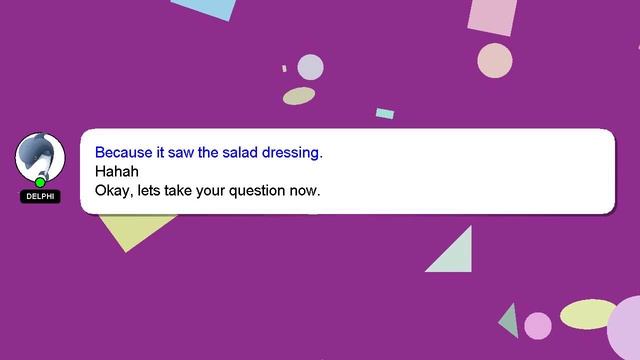Click the gray-green triangle at the bottom
Screen dimensions: 640x360
(511, 321)
